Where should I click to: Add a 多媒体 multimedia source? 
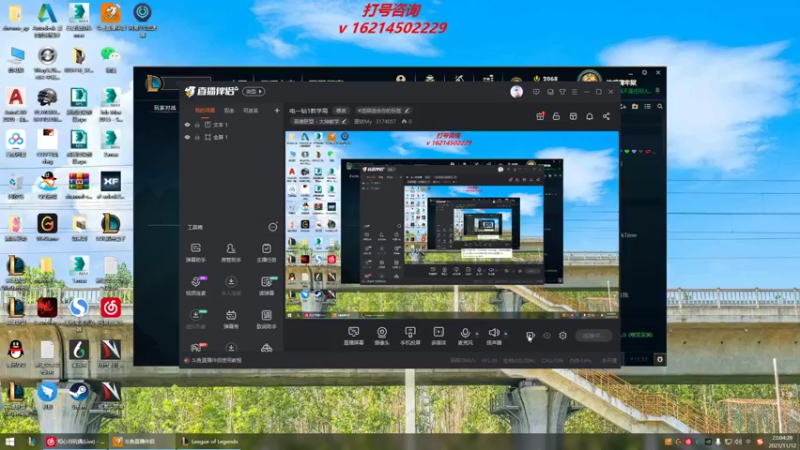pos(438,336)
